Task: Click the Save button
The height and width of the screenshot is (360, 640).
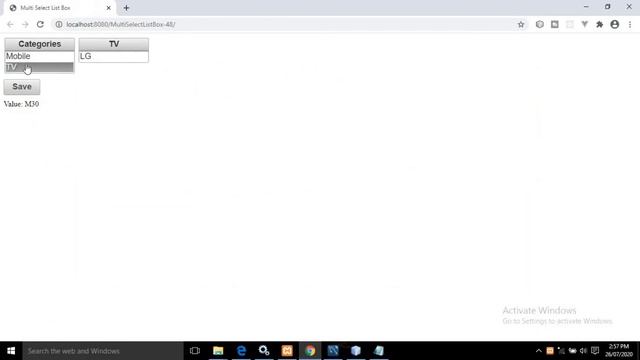Action: point(22,87)
